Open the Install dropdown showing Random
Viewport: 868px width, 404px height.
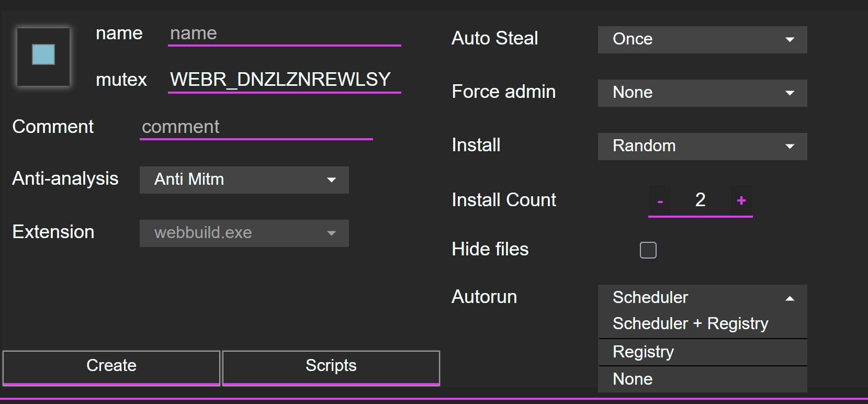click(702, 146)
